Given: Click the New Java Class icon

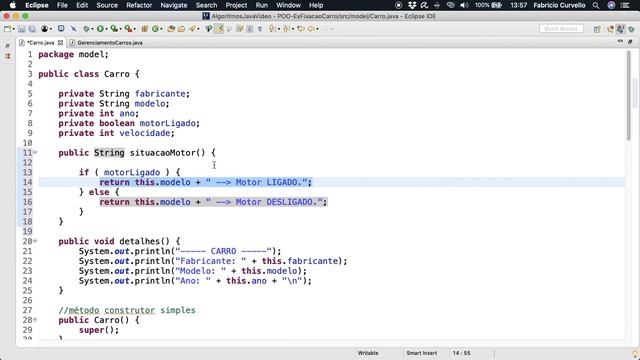Looking at the screenshot, I should click(x=155, y=29).
